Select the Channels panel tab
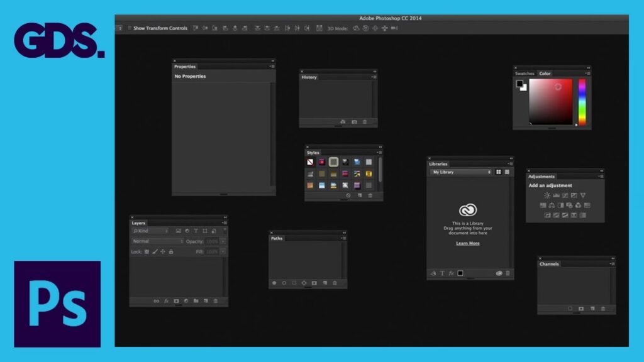Image resolution: width=644 pixels, height=362 pixels. [x=549, y=264]
